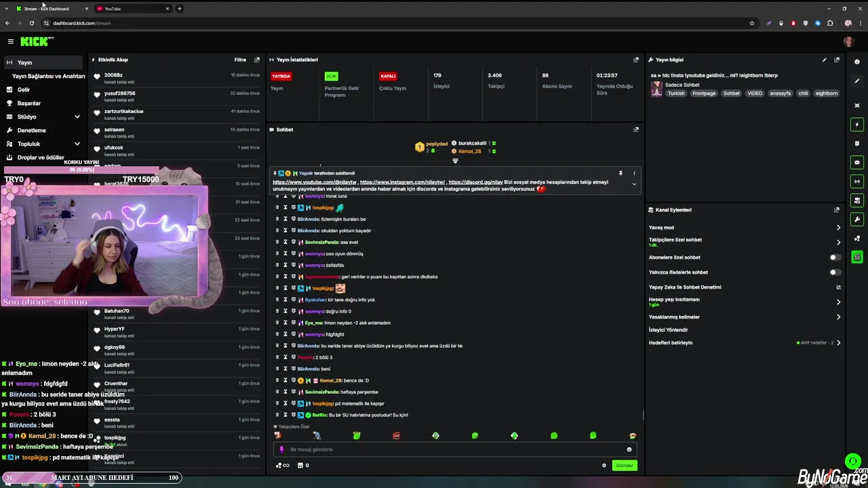Click follower 2008Bz in the activity feed
Viewport: 868px width, 488px height.
click(x=113, y=75)
